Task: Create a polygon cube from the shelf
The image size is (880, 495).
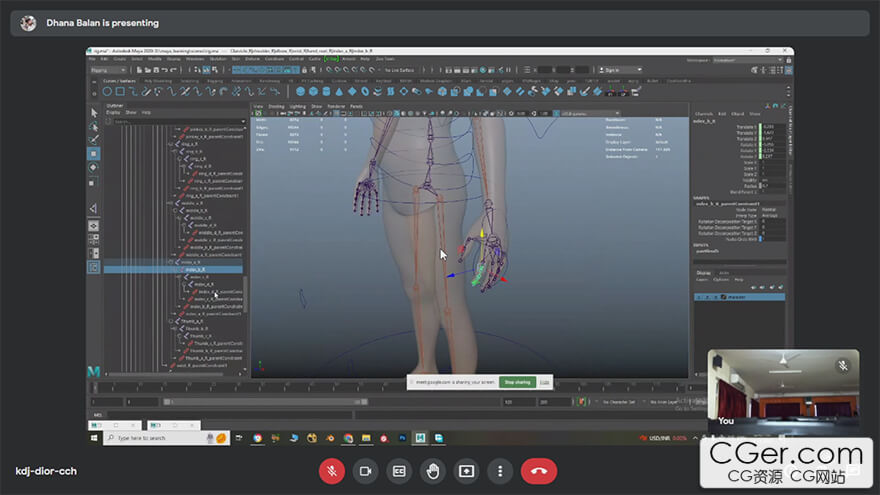Action: coord(313,91)
